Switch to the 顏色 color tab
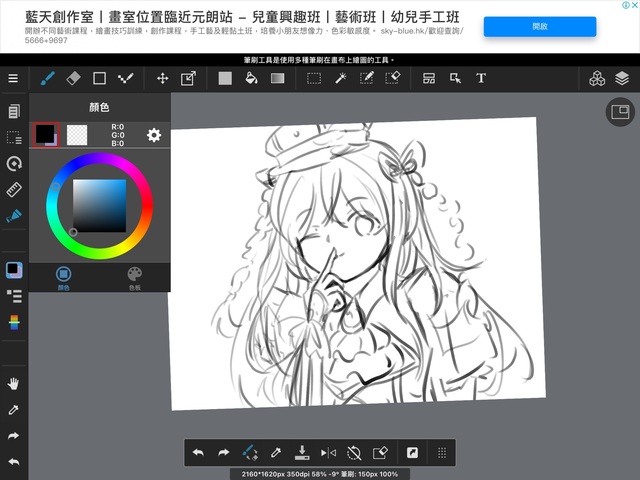 pos(63,277)
